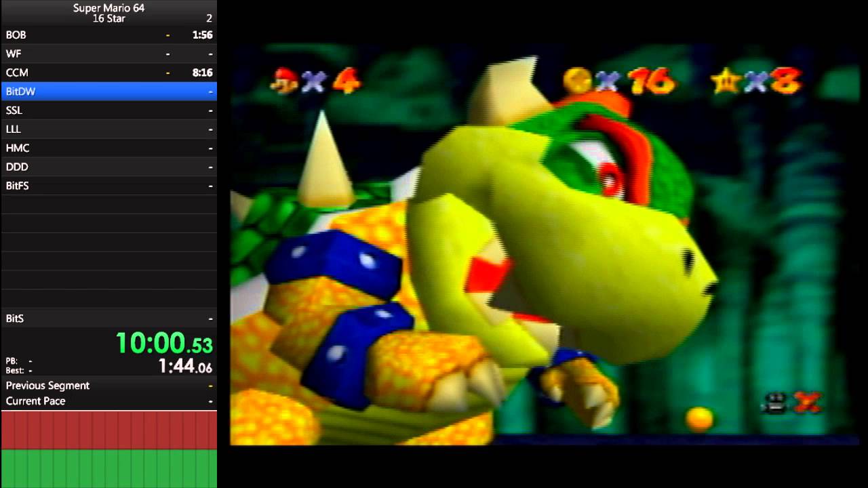Screen dimensions: 868x488
Task: Select the final BitS split
Action: coord(108,319)
